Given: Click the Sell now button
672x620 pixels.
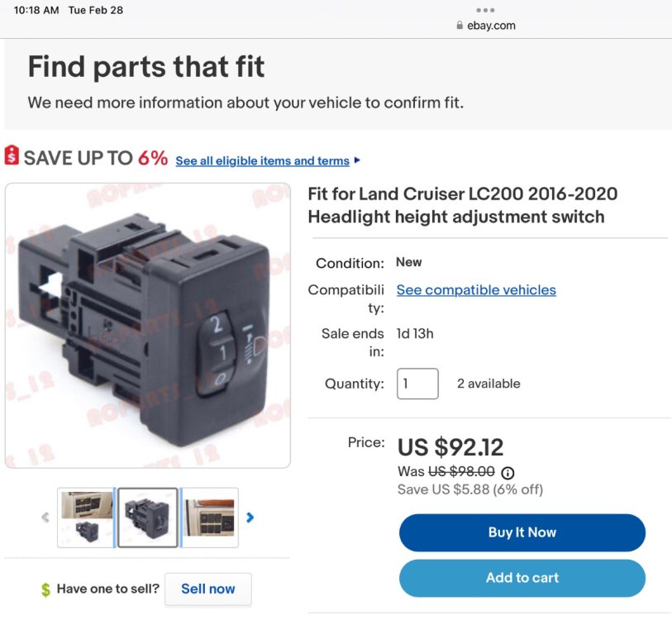Looking at the screenshot, I should pos(207,589).
